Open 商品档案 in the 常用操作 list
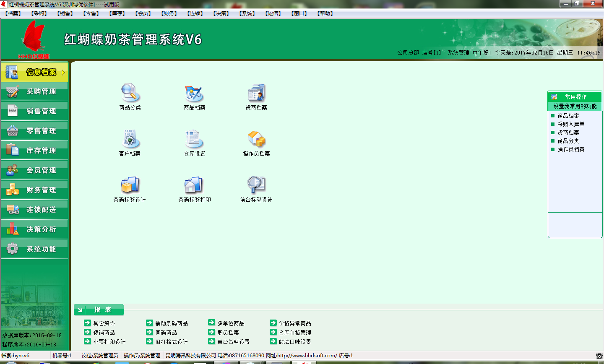Viewport: 604px width, 364px height. (568, 116)
